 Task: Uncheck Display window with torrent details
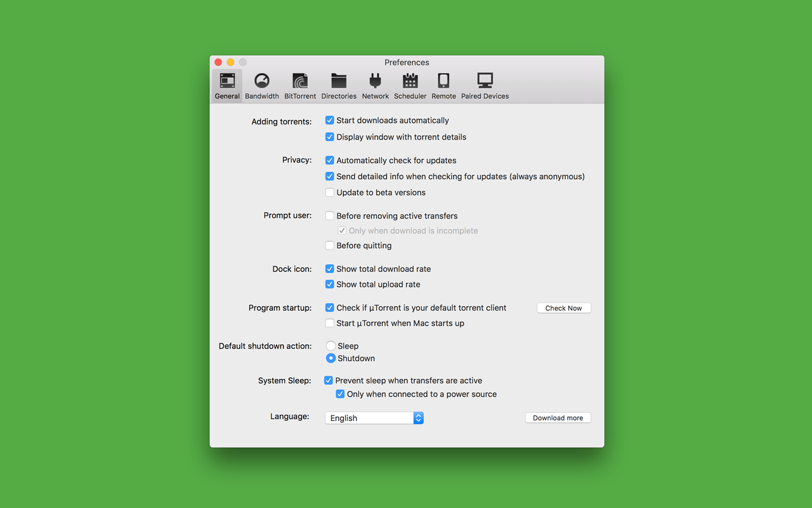(x=330, y=137)
